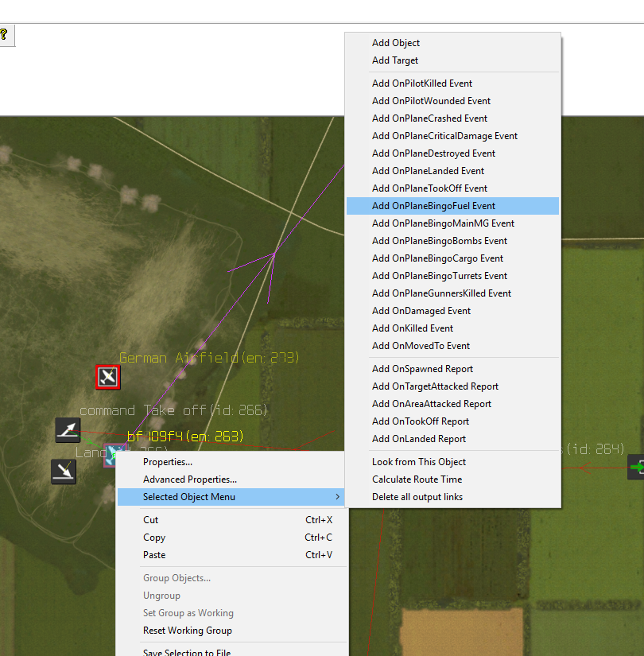Viewport: 644px width, 656px height.
Task: Choose Copy in context menu
Action: coord(231,538)
